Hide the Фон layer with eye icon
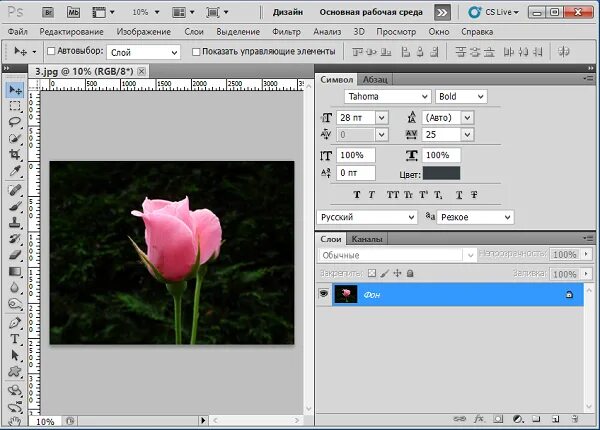 [x=324, y=293]
